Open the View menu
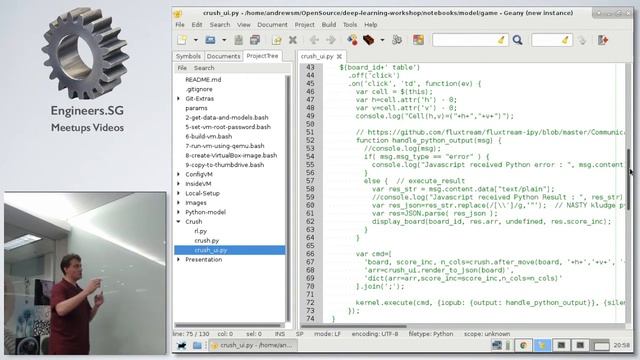Viewport: 640px width, 360px height. coord(244,24)
